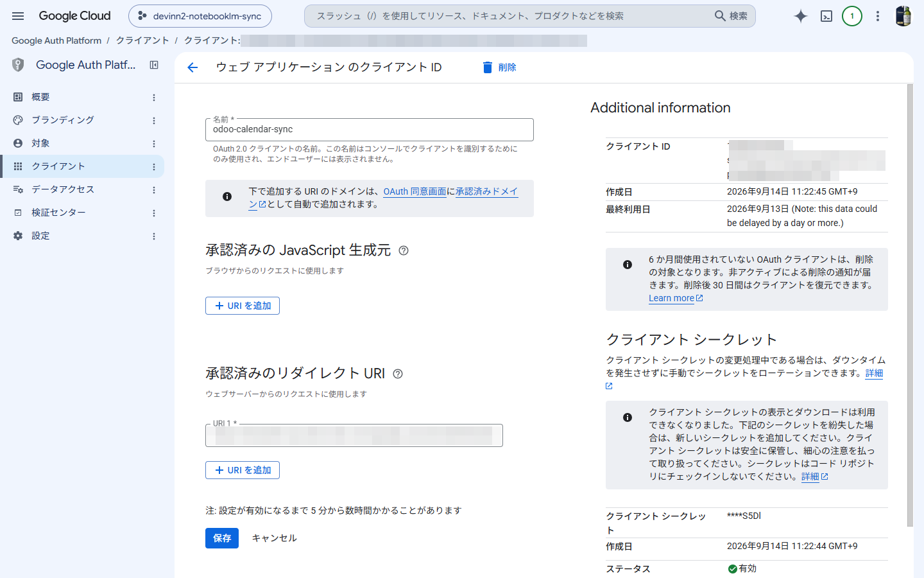Click the Google Auth Platform shield icon
The width and height of the screenshot is (924, 578).
click(x=18, y=65)
